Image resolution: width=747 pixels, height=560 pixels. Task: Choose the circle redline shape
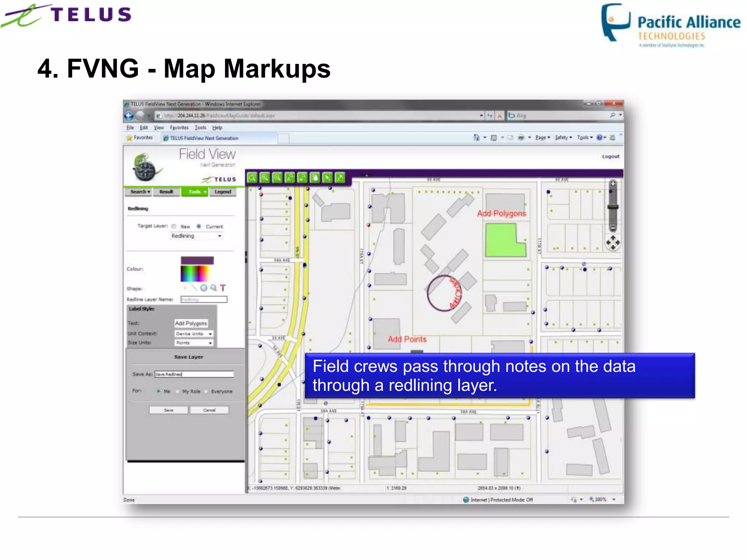click(x=204, y=288)
